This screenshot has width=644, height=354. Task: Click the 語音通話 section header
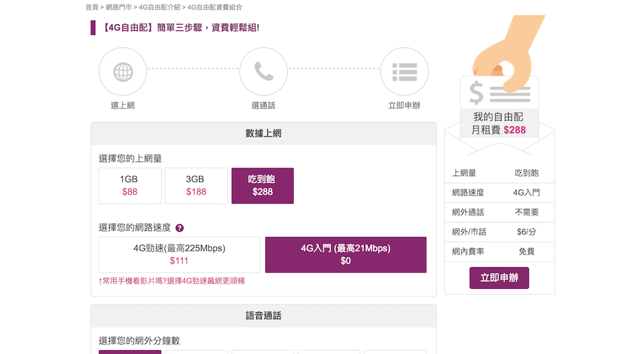(263, 316)
